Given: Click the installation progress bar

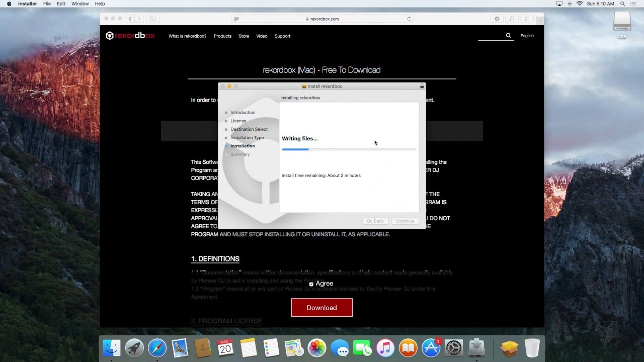Looking at the screenshot, I should [x=349, y=149].
